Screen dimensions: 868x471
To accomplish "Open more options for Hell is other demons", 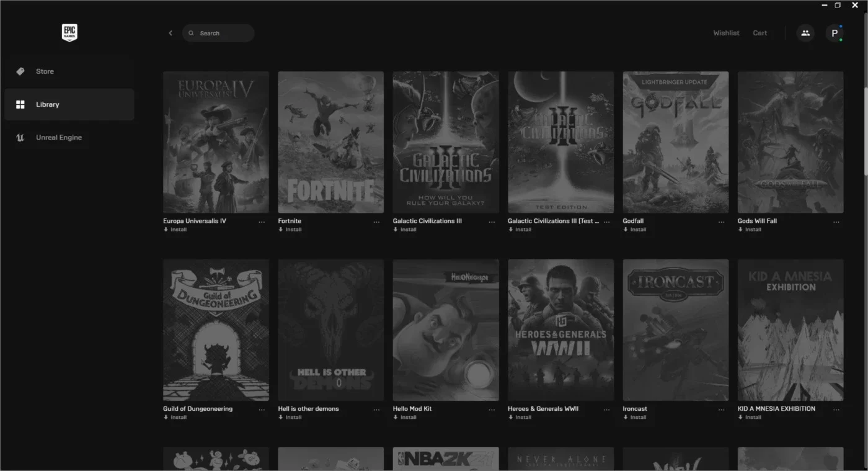I will [376, 410].
